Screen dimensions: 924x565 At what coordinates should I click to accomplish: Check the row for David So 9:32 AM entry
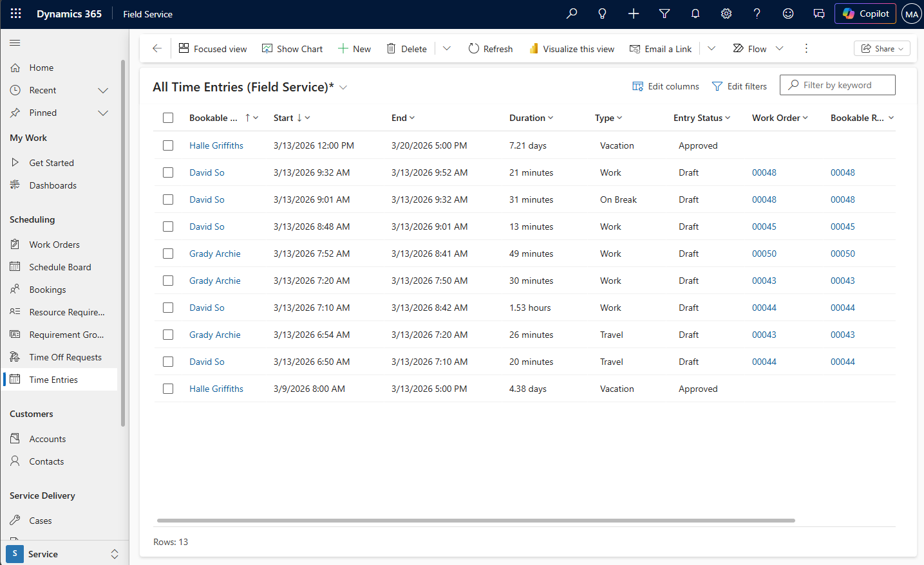pos(168,172)
